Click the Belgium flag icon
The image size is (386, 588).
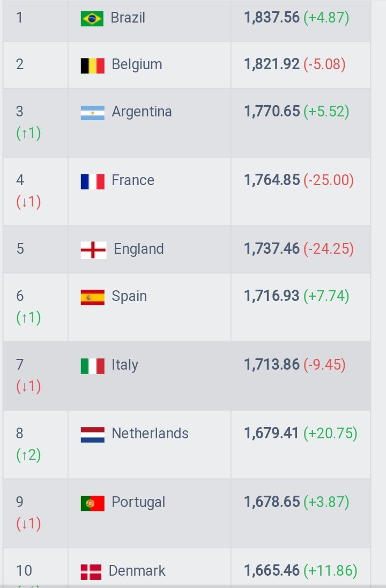(93, 65)
